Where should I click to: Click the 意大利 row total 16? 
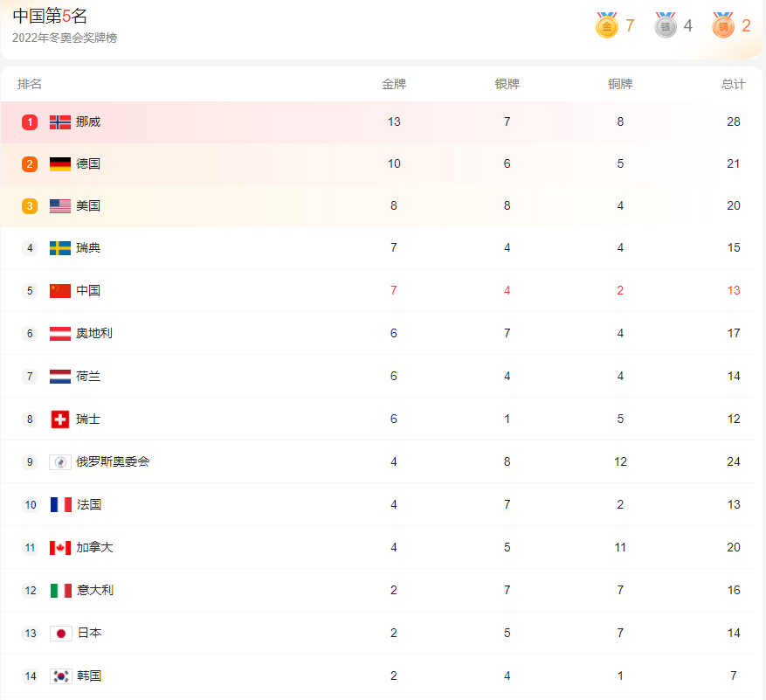734,590
